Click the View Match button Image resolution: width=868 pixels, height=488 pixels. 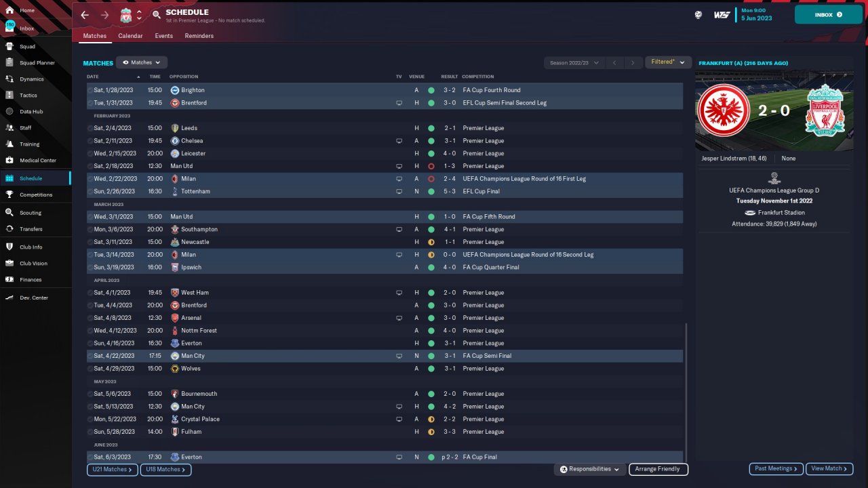click(829, 468)
